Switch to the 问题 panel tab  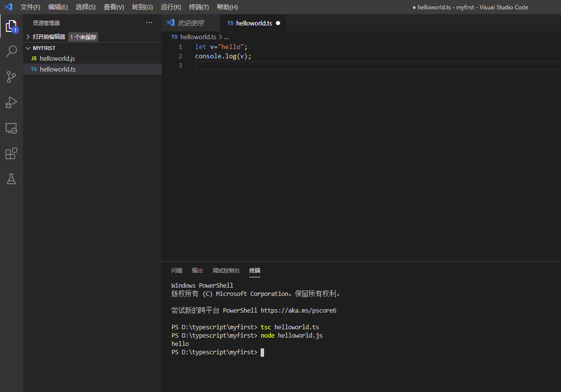(177, 270)
